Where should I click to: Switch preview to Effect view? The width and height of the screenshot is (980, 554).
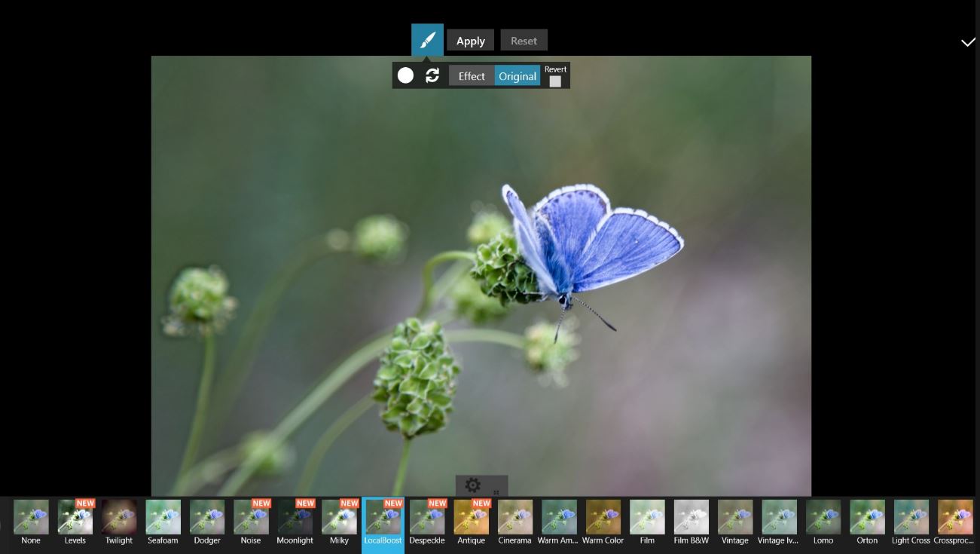(471, 75)
